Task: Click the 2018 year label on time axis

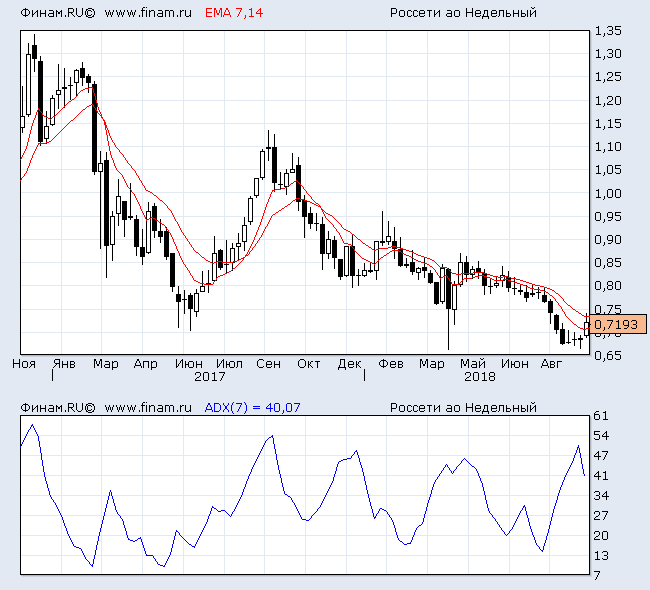Action: click(480, 376)
